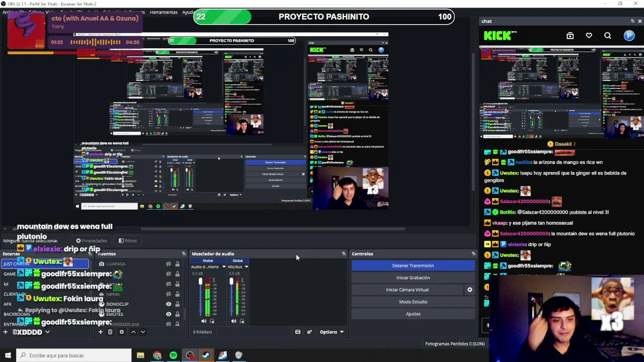This screenshot has width=644, height=362.
Task: Open the Herramientas menu
Action: click(164, 12)
